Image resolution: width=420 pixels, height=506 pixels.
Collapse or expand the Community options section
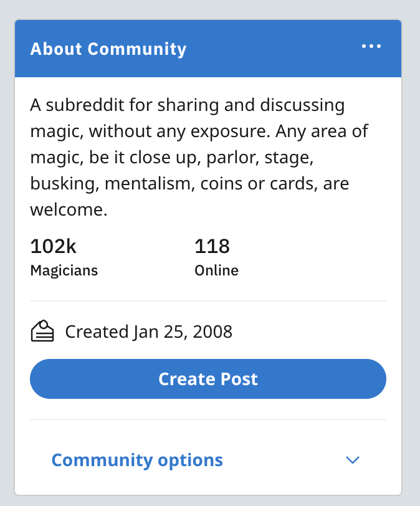(353, 461)
